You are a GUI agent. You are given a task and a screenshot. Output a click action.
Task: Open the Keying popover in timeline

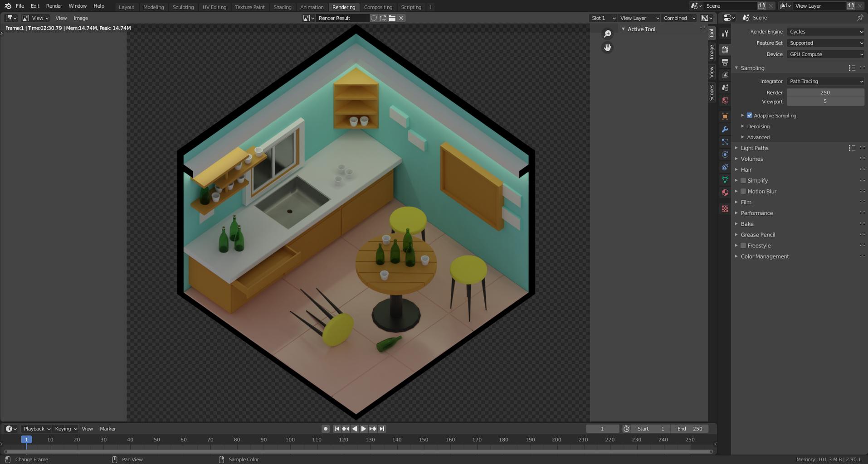coord(65,429)
